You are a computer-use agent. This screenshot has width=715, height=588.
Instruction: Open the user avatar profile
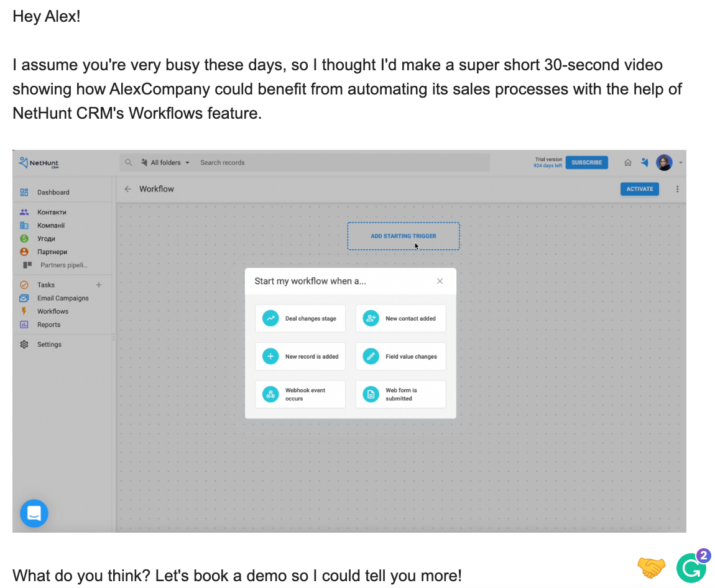click(x=664, y=162)
